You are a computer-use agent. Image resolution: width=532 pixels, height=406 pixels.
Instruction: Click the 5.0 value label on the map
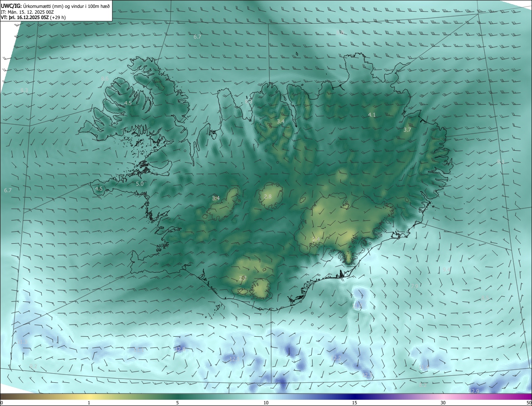coord(140,183)
